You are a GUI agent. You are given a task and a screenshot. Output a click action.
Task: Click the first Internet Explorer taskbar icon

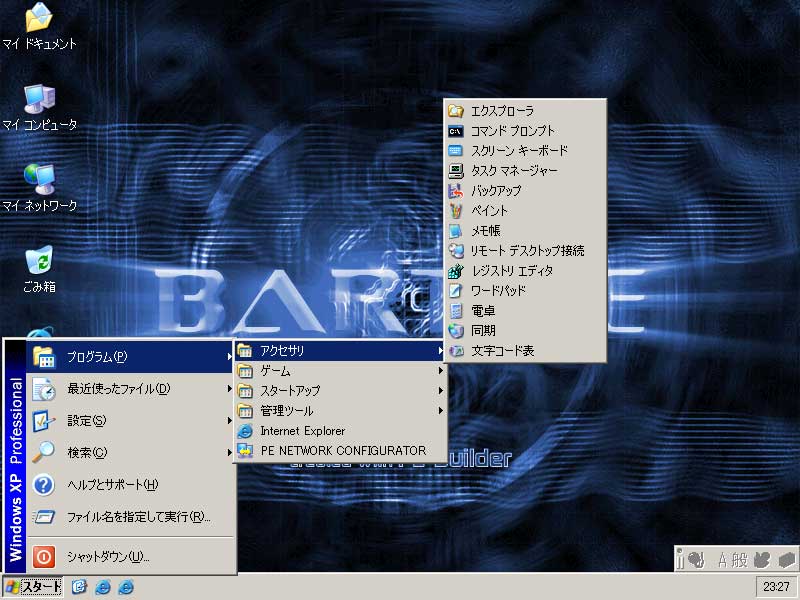pyautogui.click(x=103, y=587)
